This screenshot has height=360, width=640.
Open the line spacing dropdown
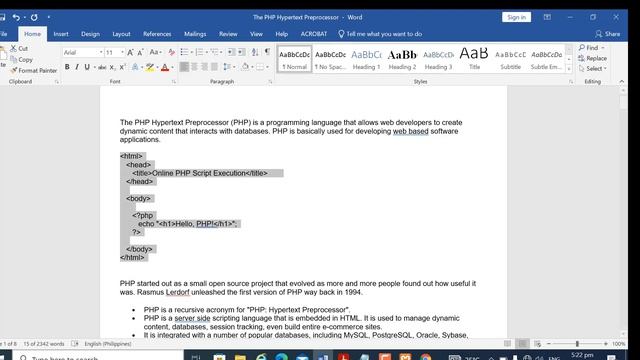(x=229, y=67)
